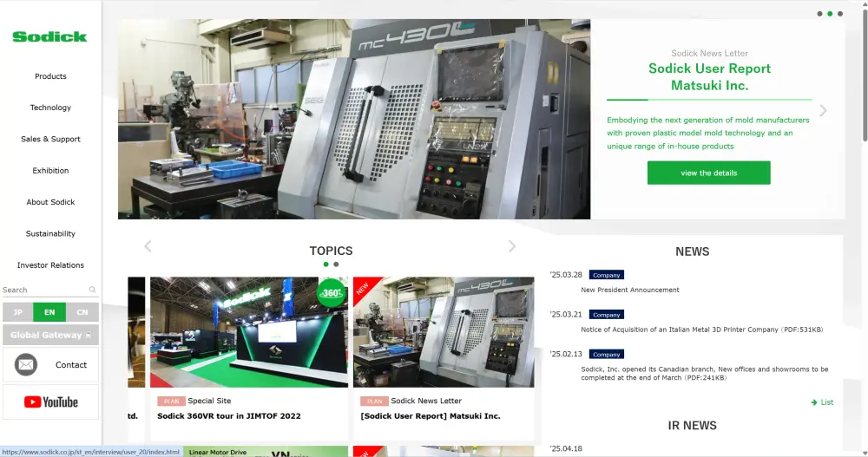Viewport: 868px width, 457px height.
Task: Click the view the details button
Action: [x=708, y=173]
